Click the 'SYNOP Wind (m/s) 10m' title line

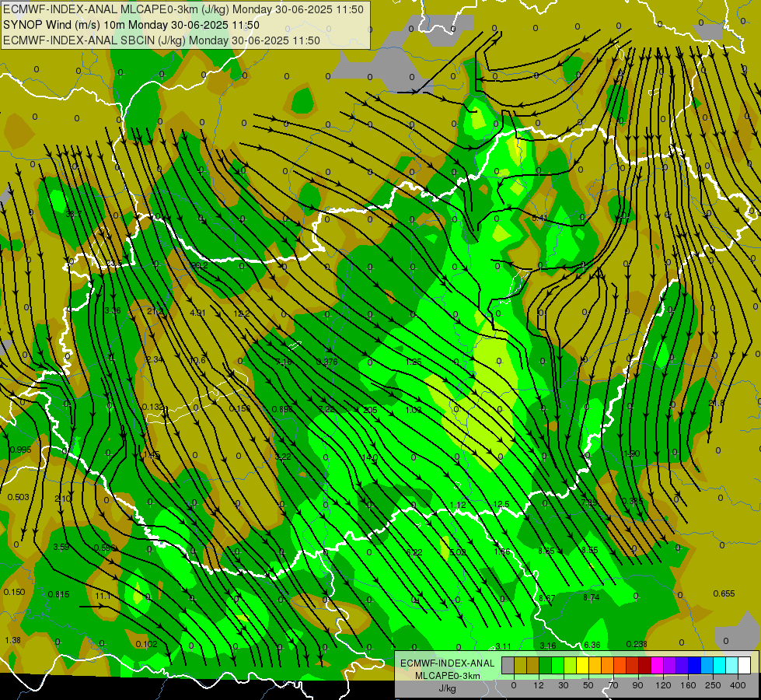[x=131, y=25]
